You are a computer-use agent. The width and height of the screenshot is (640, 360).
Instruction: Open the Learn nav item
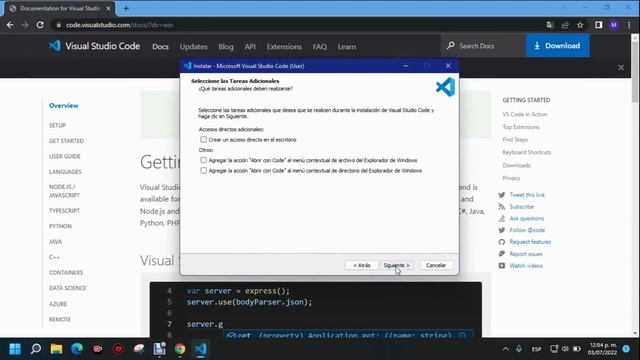[347, 47]
